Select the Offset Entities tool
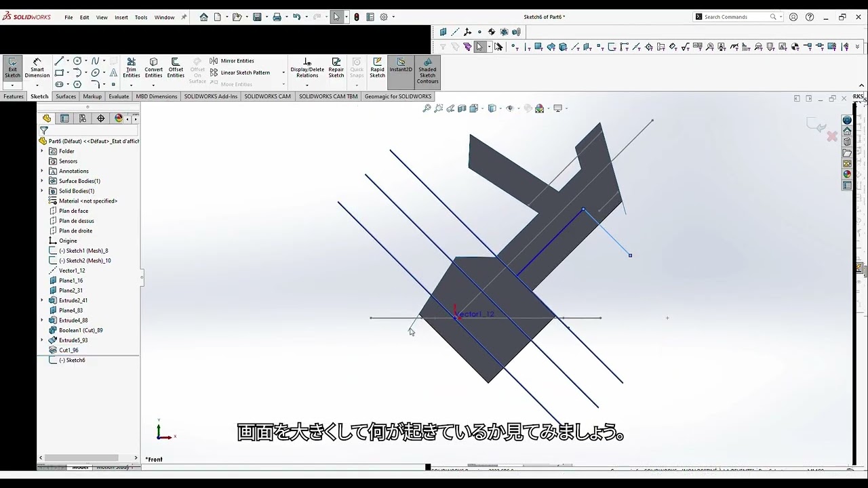868x488 pixels. click(x=176, y=68)
